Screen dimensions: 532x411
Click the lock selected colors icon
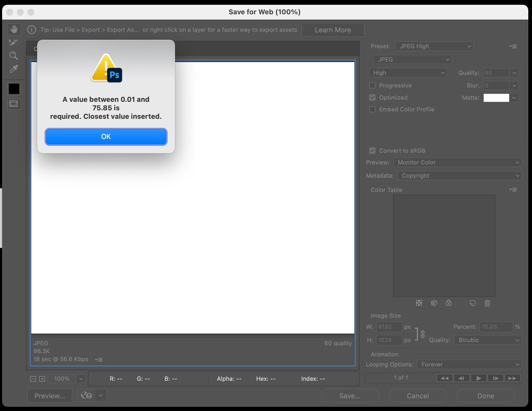pyautogui.click(x=448, y=303)
